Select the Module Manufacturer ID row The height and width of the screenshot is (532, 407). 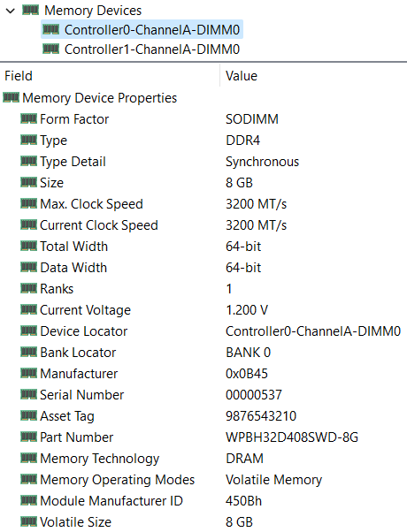click(x=203, y=501)
